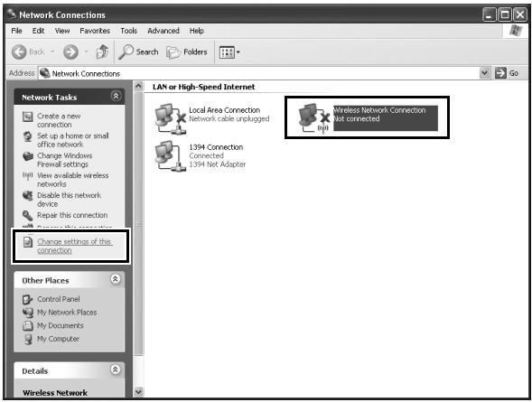Screen dimensions: 532x402
Task: Open My Computer link
Action: (x=58, y=339)
